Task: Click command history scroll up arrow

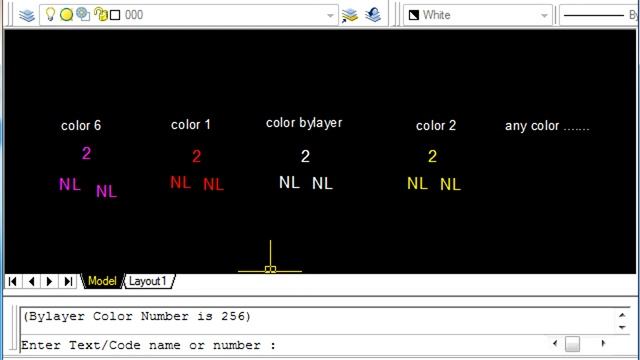Action: click(622, 315)
